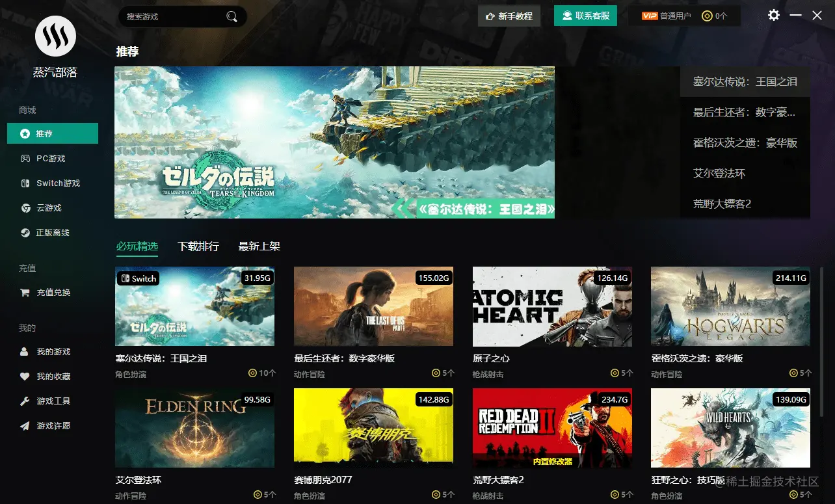Click the cloud gaming icon for 云游戏
The image size is (835, 504).
25,208
